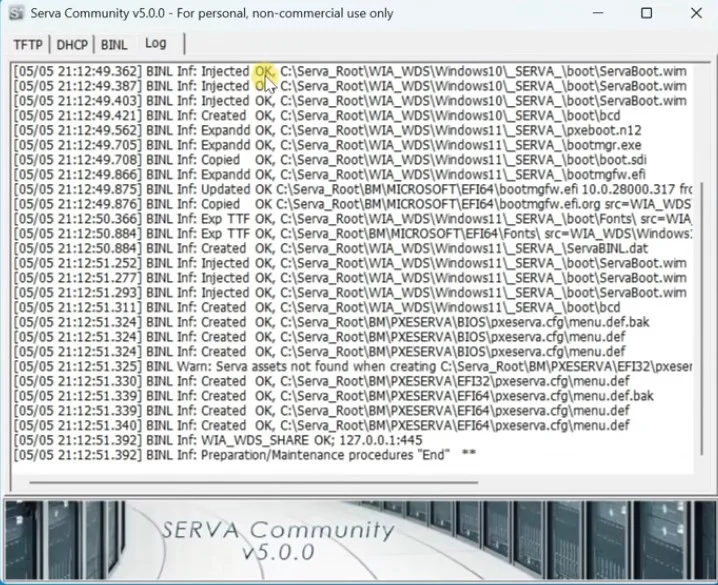Select the 21:12:49.866 bootmgfw.efi Expandd line
The image size is (718, 585).
[x=330, y=174]
